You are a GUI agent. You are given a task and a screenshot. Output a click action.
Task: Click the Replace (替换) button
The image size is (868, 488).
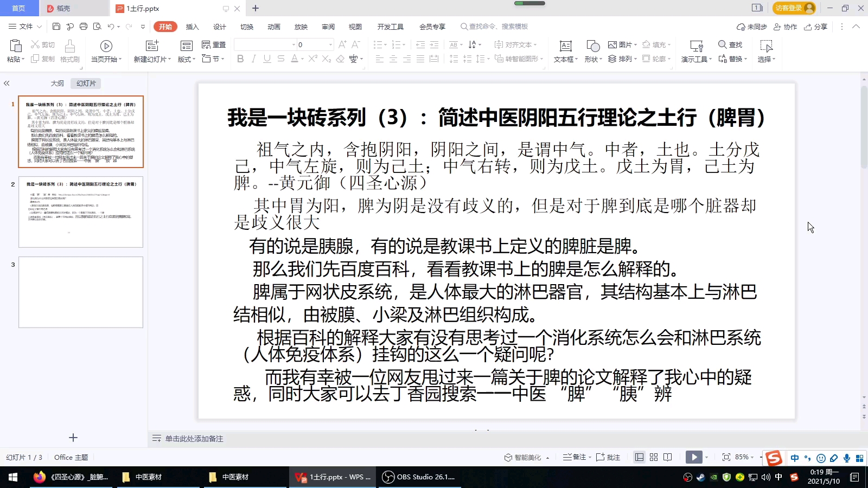pos(732,59)
